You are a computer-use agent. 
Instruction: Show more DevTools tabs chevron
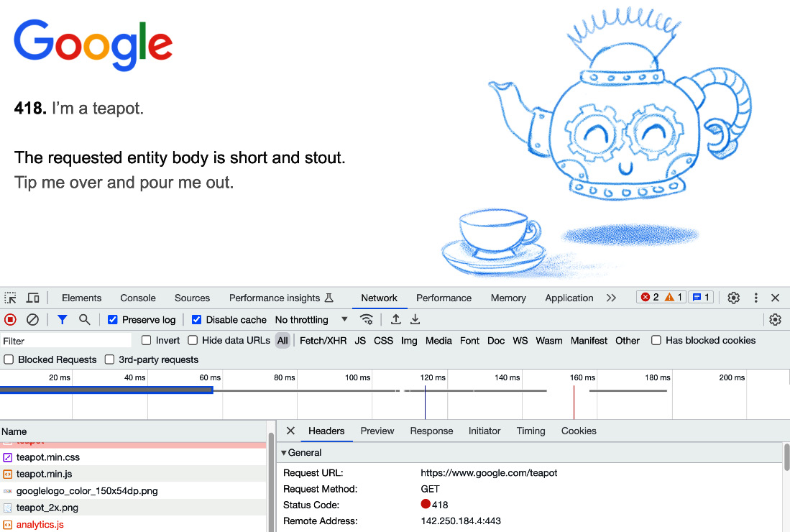pyautogui.click(x=611, y=298)
